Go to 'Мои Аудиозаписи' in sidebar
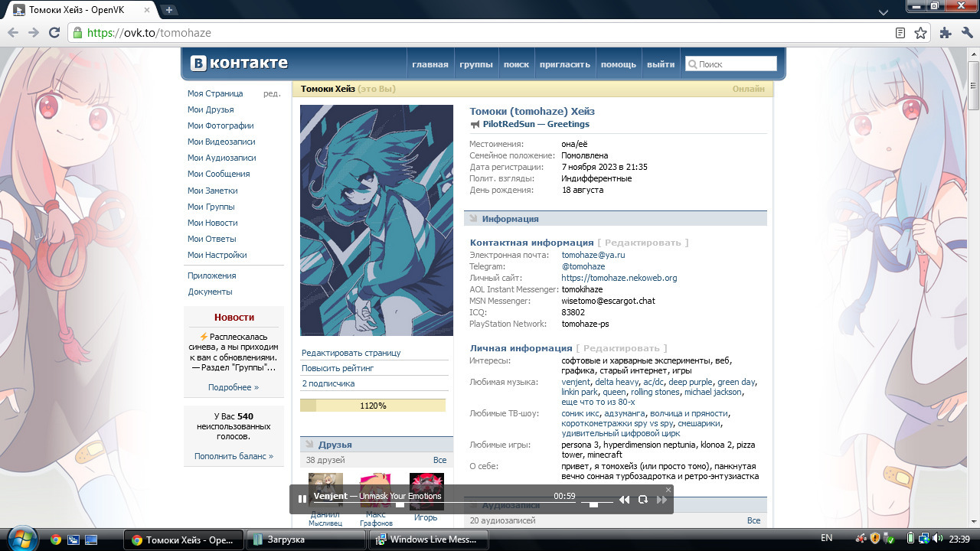 [x=222, y=158]
